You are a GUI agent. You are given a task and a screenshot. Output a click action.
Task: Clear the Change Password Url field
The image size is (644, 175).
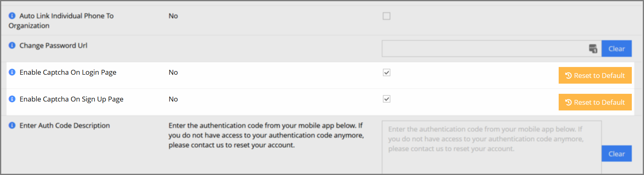point(616,49)
